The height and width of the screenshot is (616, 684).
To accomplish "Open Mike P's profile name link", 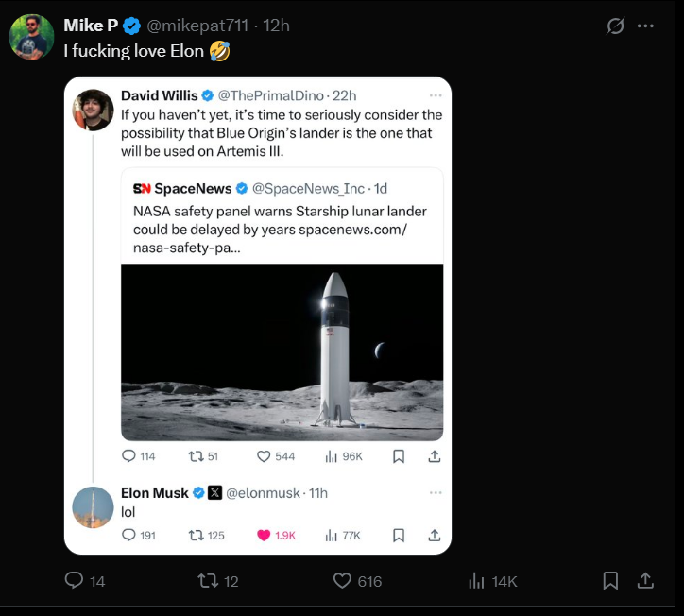I will pos(91,26).
